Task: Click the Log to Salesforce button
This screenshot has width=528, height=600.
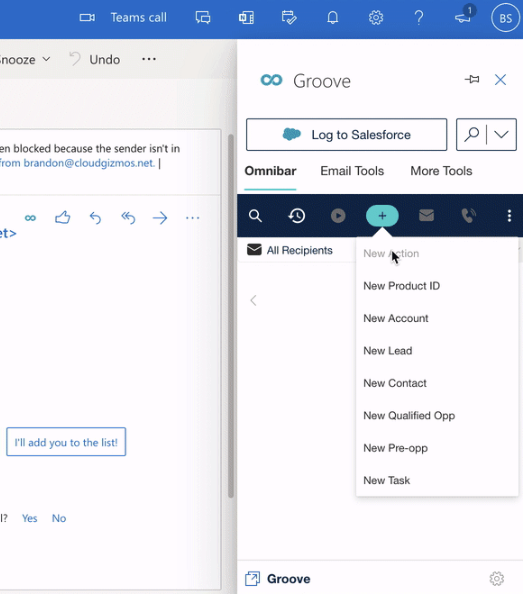Action: [x=347, y=135]
